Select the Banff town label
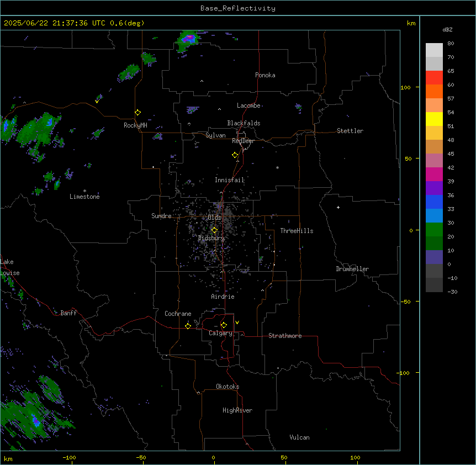Screen dimensions: 476x465 coord(68,313)
